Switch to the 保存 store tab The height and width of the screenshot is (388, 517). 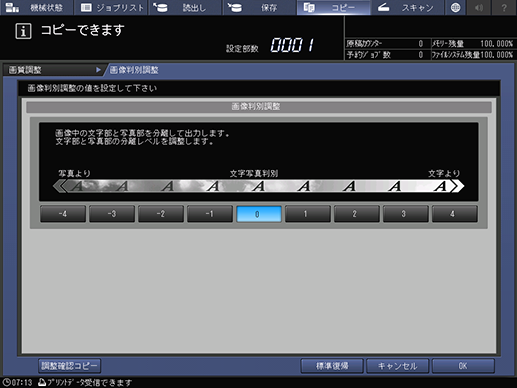tap(259, 7)
